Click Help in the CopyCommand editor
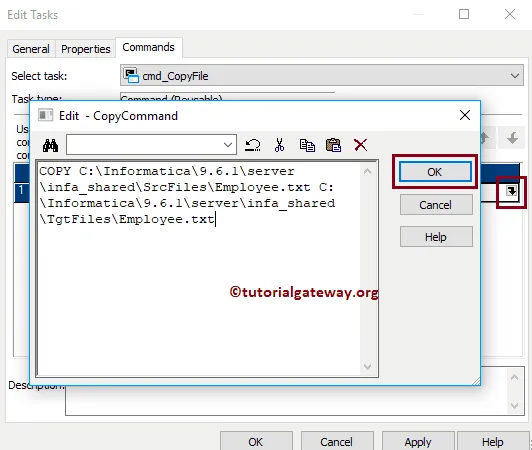Screen dimensions: 532x450 (436, 237)
